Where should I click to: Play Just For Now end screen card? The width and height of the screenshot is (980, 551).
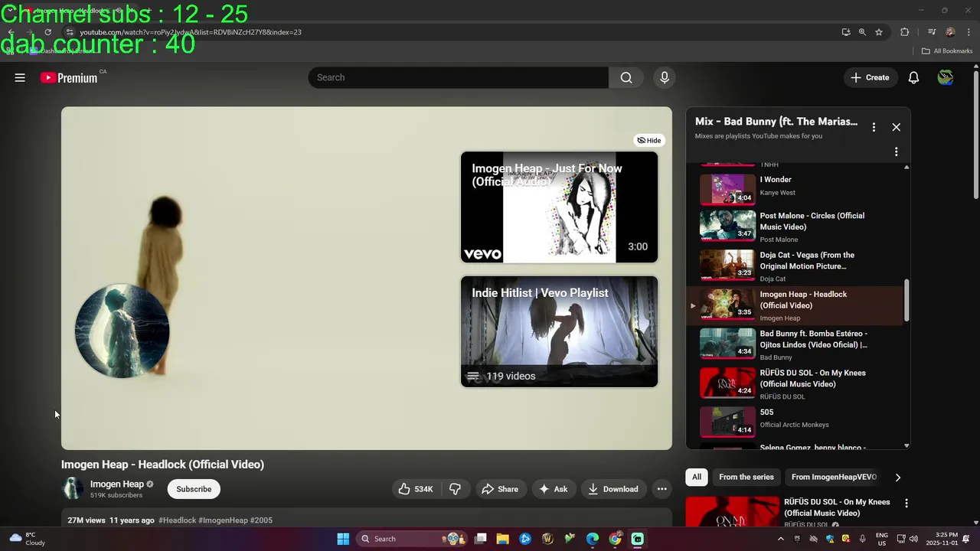click(559, 207)
